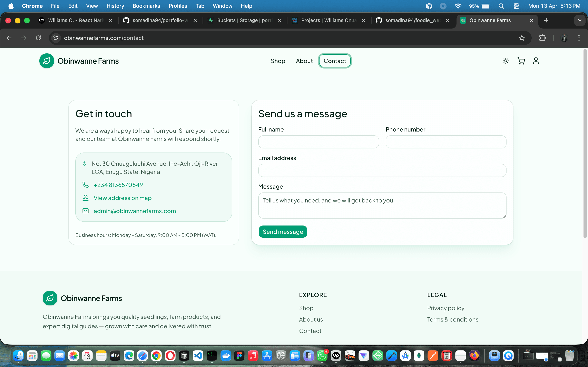Open the tab search chevron in Chrome

[x=580, y=20]
